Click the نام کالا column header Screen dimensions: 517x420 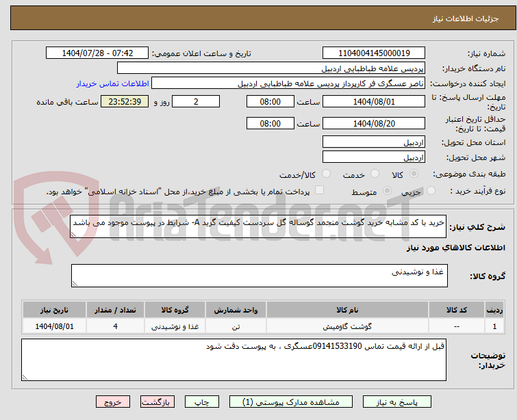pyautogui.click(x=347, y=310)
